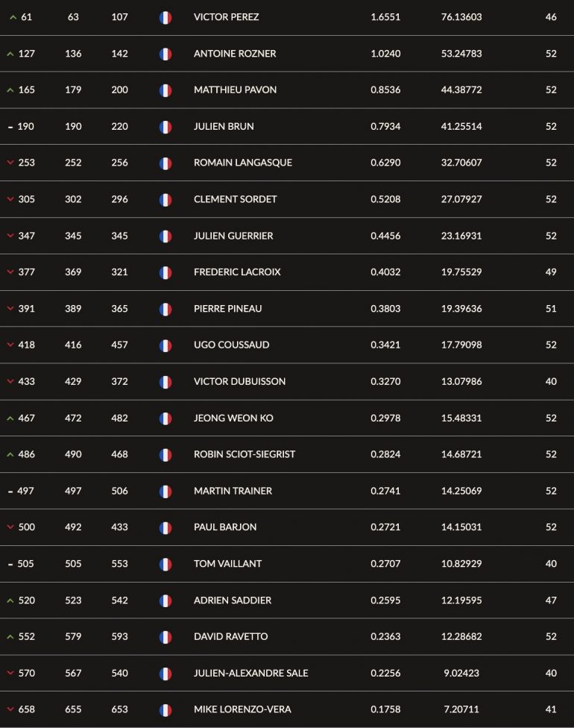Viewport: 574px width, 728px height.
Task: Open Robin Sciot-Siegrist player page
Action: (244, 454)
